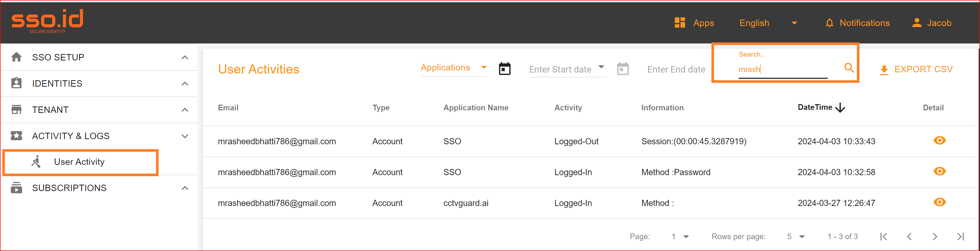Click the Identities badge icon
This screenshot has height=251, width=980.
16,83
